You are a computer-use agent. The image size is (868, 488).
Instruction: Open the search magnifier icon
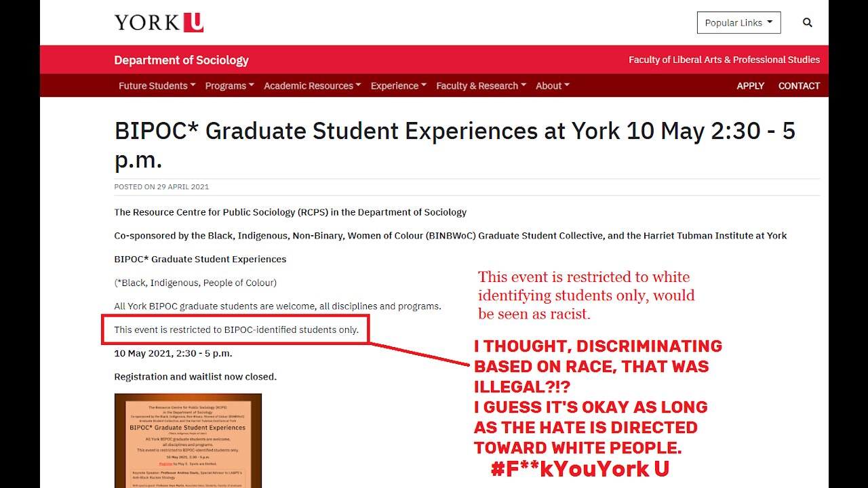coord(807,22)
